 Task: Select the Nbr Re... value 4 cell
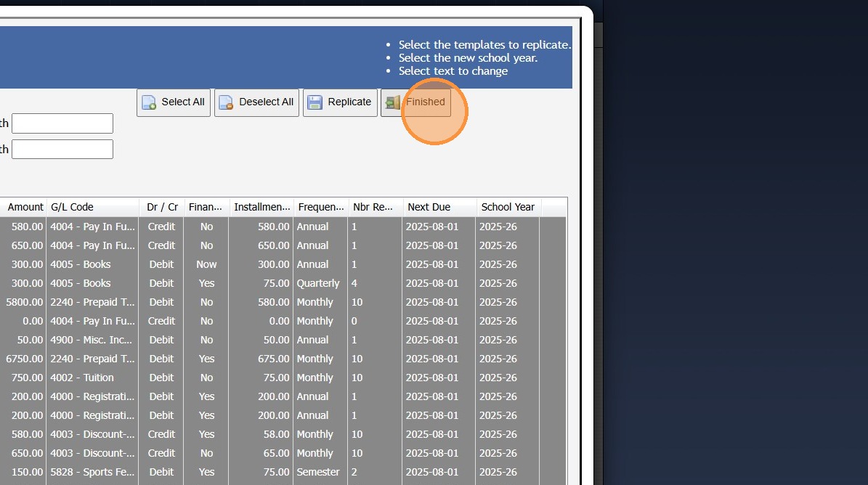[x=375, y=283]
